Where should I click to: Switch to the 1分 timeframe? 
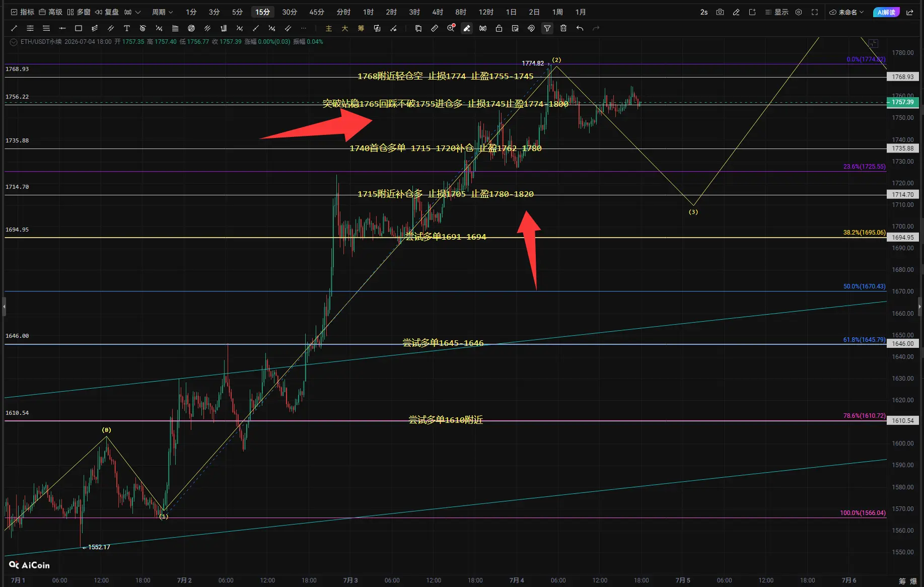[x=191, y=12]
